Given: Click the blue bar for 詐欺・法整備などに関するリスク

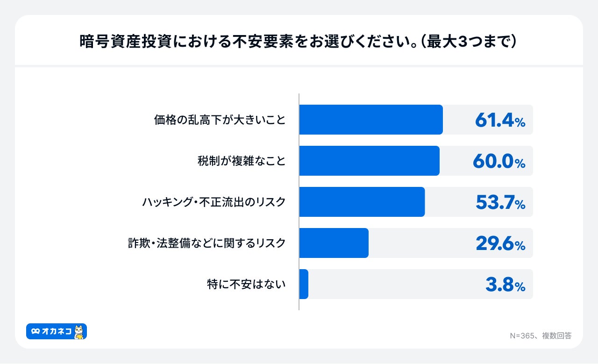Looking at the screenshot, I should [334, 243].
